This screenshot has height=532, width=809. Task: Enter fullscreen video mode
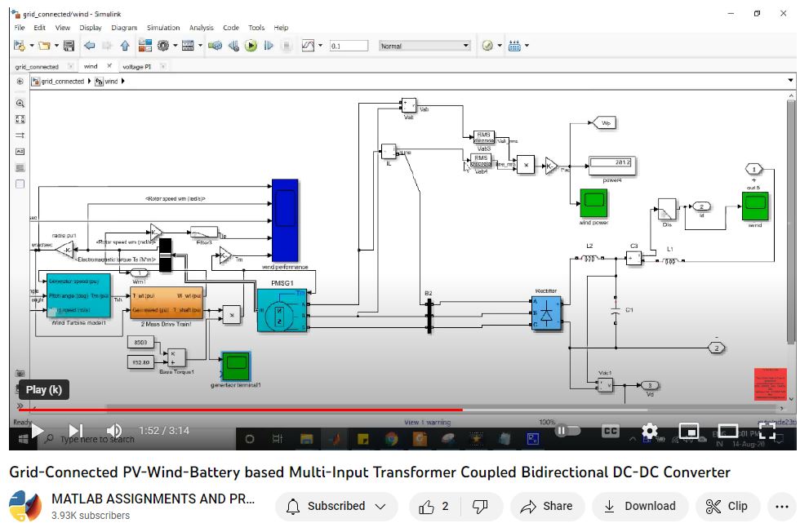coord(767,430)
